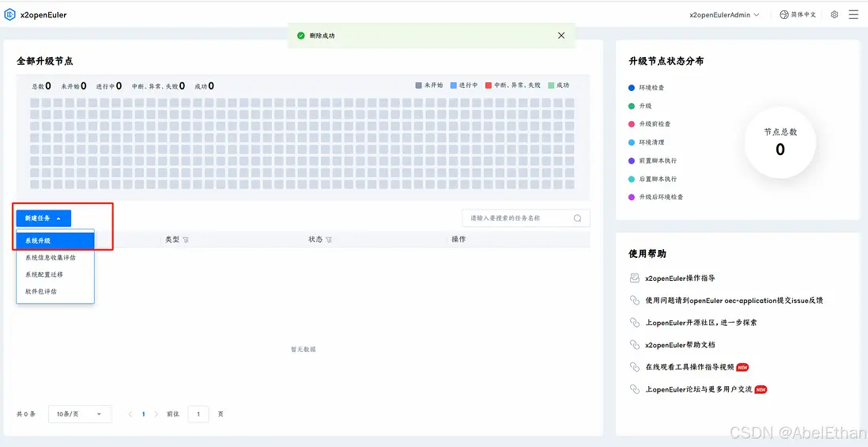This screenshot has width=868, height=447.
Task: Collapse the 新建任务 dropdown button
Action: point(43,218)
